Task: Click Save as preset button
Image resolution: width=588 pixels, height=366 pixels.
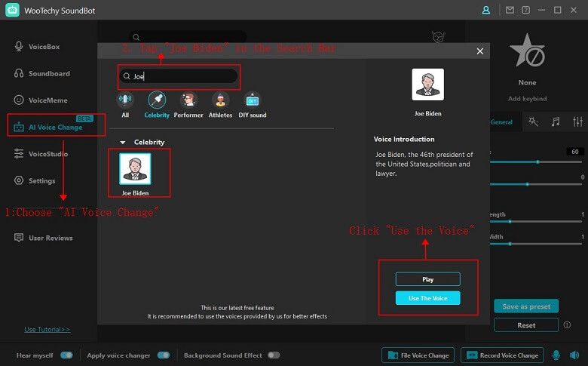Action: click(526, 306)
